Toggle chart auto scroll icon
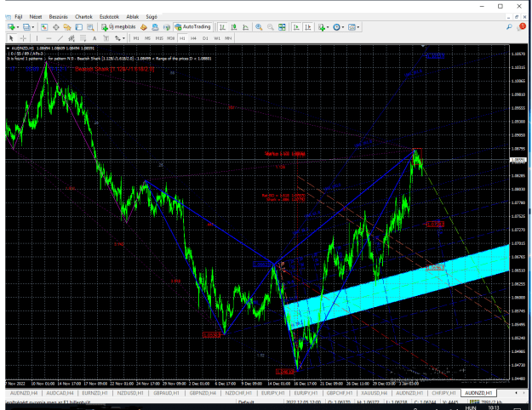 296,27
